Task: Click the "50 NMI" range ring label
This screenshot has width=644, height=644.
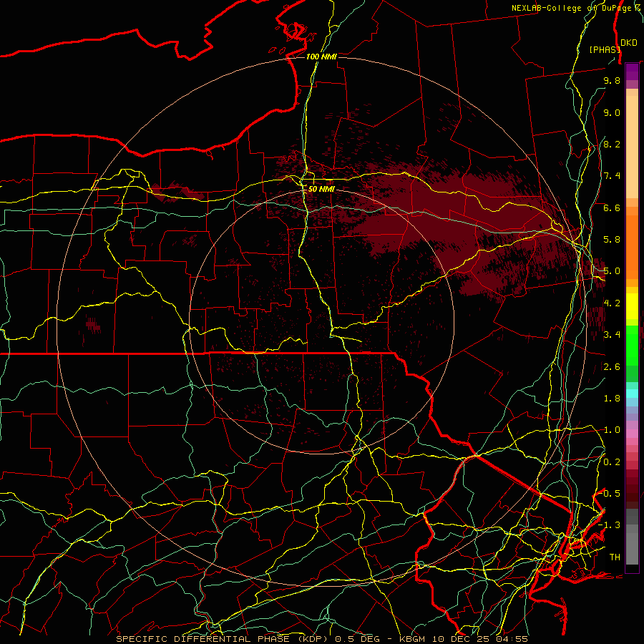Action: click(321, 189)
